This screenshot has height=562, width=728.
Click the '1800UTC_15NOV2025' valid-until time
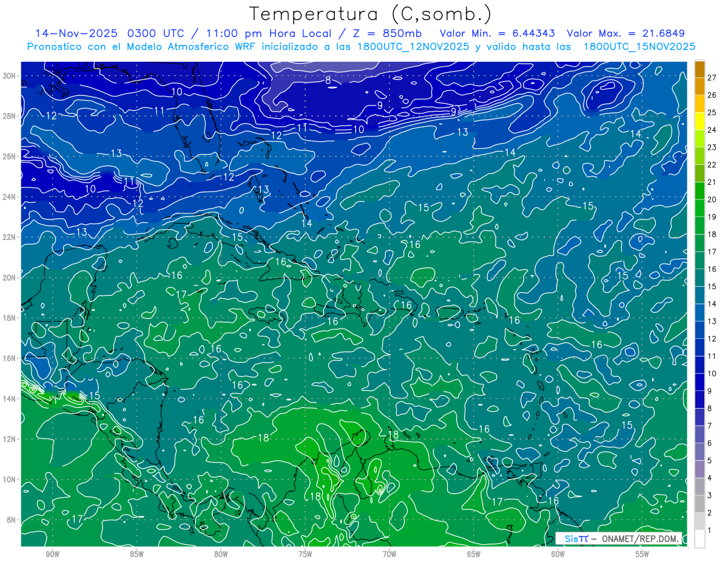(639, 47)
